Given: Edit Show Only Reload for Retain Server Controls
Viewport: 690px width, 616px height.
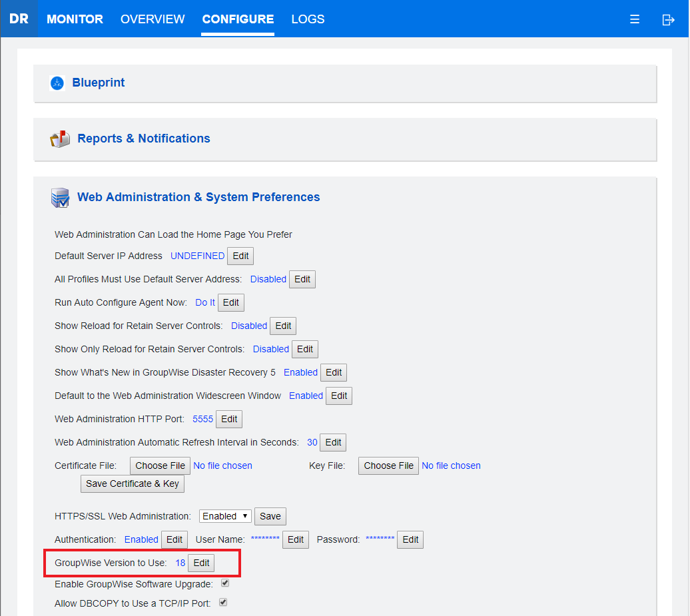Looking at the screenshot, I should pos(305,350).
